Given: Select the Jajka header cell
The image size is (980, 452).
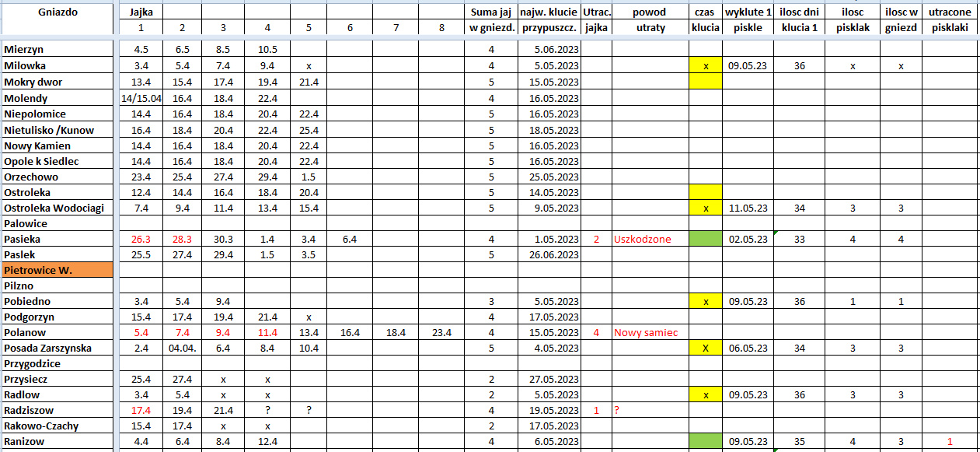Looking at the screenshot, I should click(141, 12).
